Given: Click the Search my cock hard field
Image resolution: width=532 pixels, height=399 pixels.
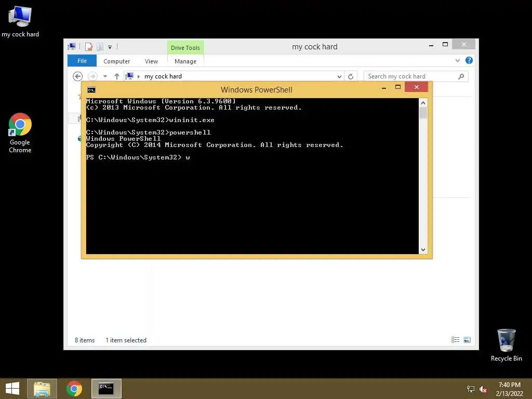Looking at the screenshot, I should [x=416, y=76].
